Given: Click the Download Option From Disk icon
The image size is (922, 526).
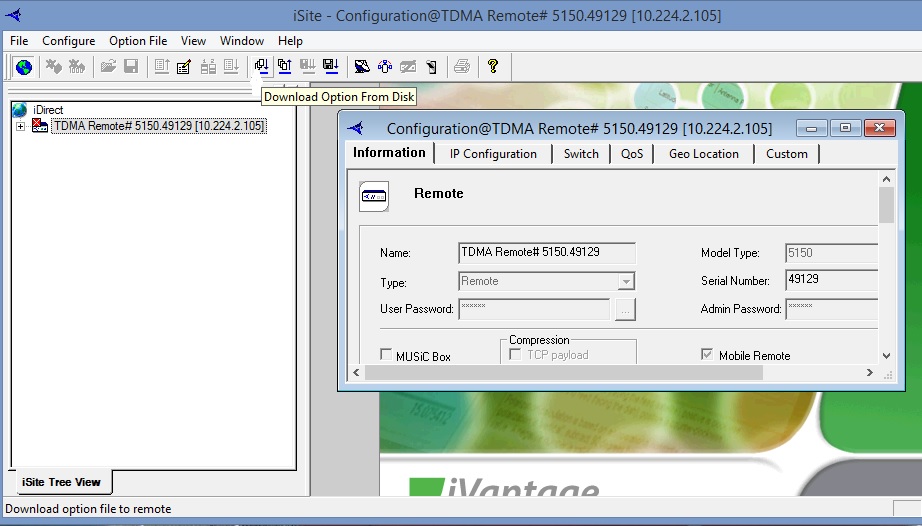Looking at the screenshot, I should [261, 66].
